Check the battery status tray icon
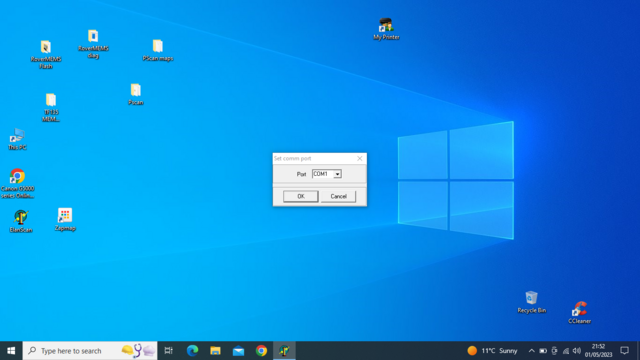Screen dimensions: 640x360 [x=543, y=351]
